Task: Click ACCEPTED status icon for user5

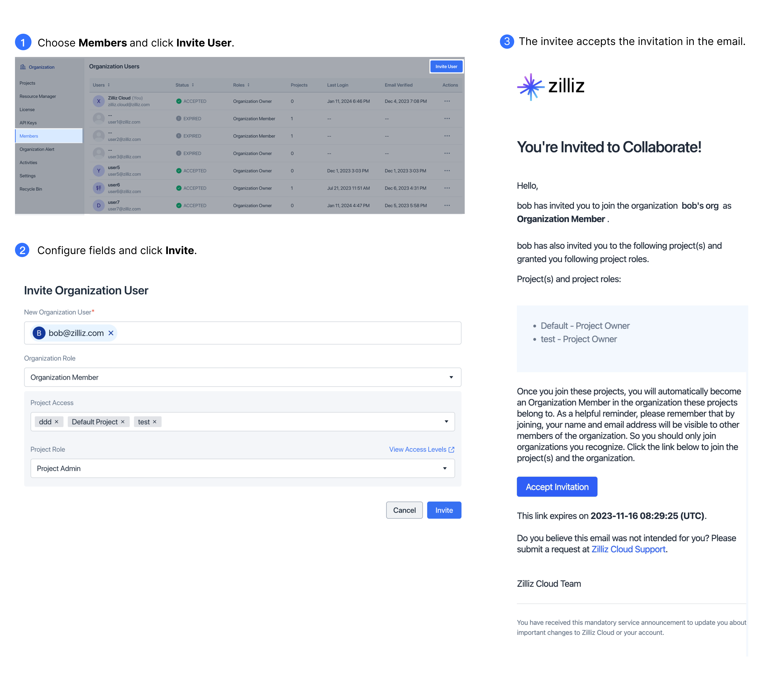Action: (x=179, y=171)
